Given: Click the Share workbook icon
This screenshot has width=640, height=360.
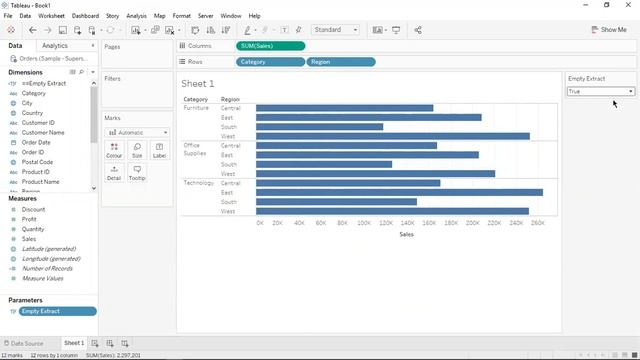Looking at the screenshot, I should pos(418,30).
